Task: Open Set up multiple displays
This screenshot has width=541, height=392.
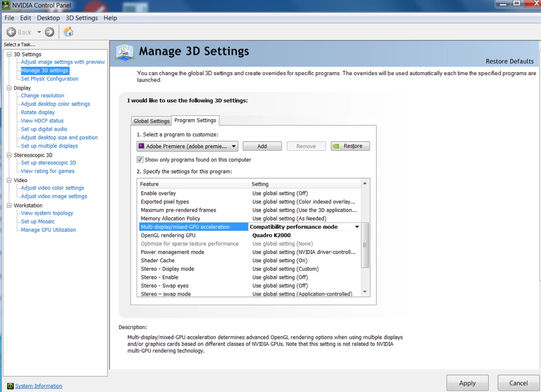Action: pos(49,146)
